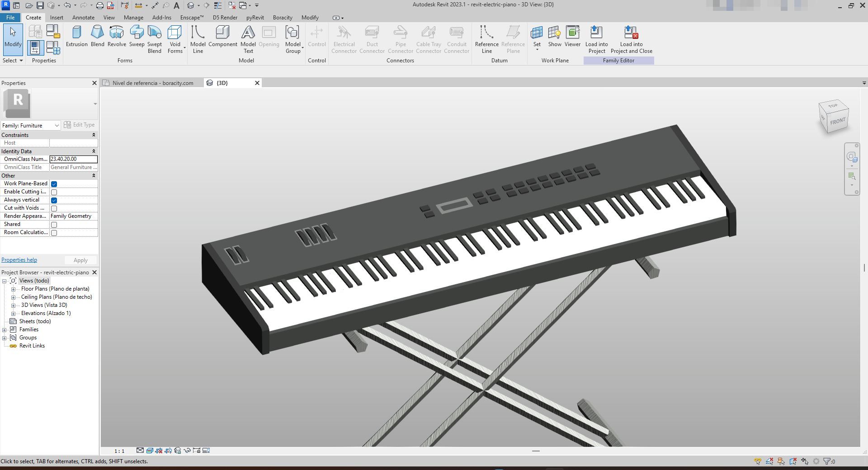This screenshot has width=868, height=470.
Task: Select Revit Links in Project Browser
Action: coord(32,346)
